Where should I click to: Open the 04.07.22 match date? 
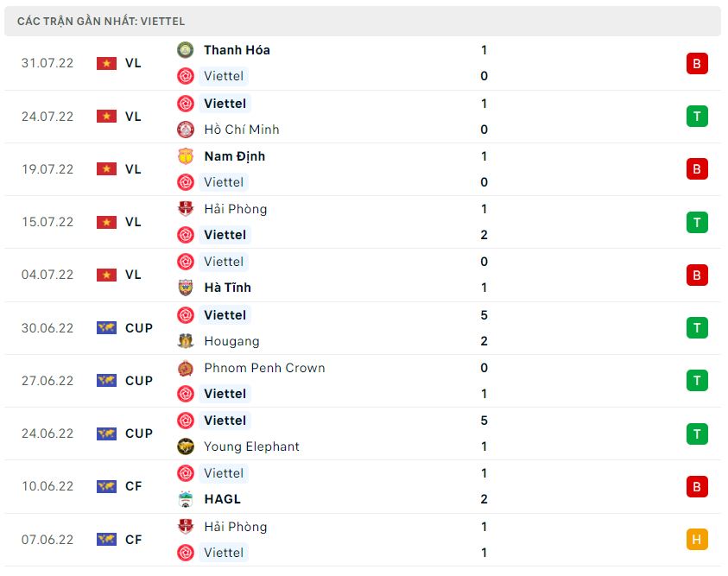tap(47, 275)
